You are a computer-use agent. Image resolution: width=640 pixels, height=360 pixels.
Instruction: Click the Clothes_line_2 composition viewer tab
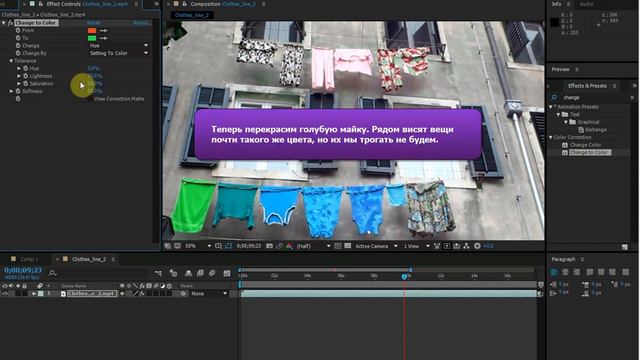coord(192,15)
